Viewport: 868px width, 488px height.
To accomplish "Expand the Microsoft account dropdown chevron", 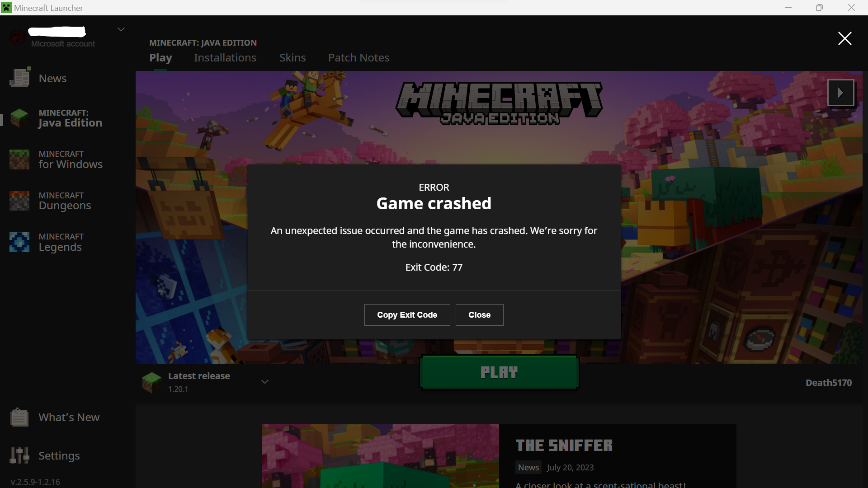I will point(121,29).
